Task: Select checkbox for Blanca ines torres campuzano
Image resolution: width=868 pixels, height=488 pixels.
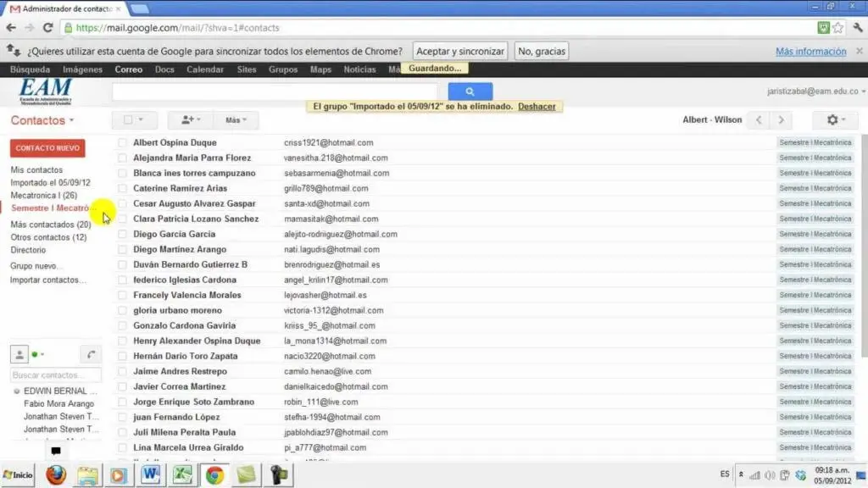Action: tap(122, 173)
